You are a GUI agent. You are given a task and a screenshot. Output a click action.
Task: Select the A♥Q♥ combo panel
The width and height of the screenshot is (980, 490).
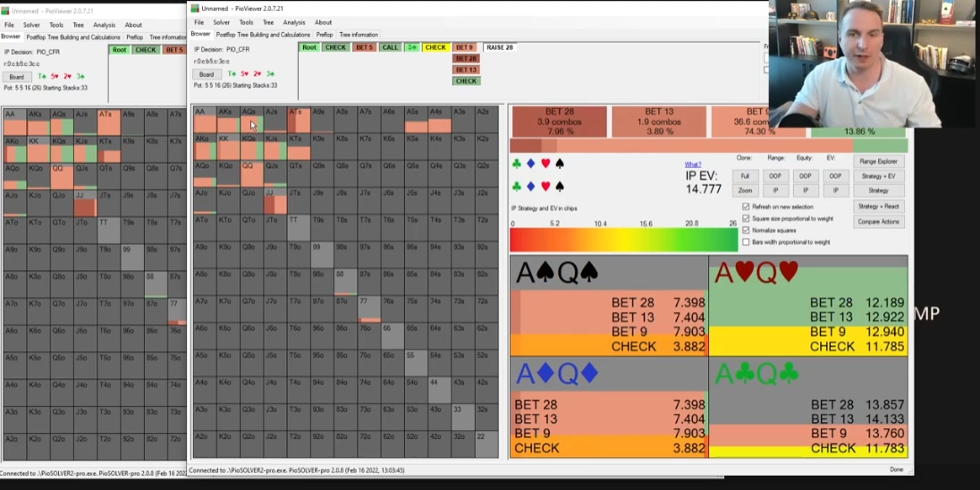pyautogui.click(x=808, y=306)
